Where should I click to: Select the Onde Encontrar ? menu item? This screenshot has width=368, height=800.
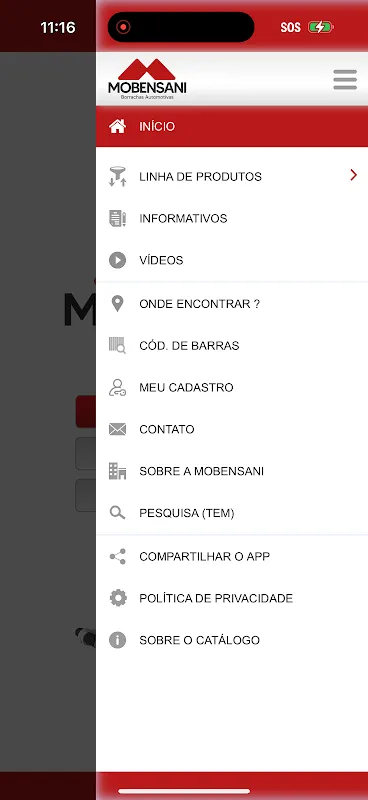point(232,304)
